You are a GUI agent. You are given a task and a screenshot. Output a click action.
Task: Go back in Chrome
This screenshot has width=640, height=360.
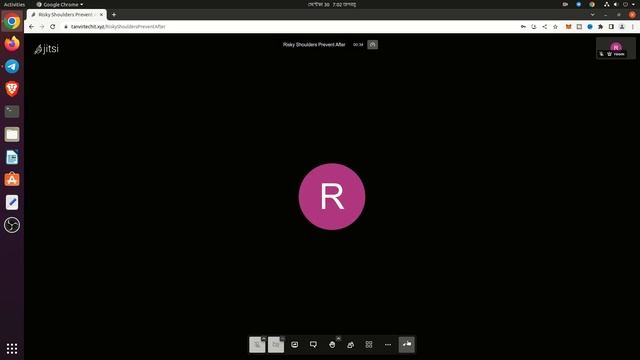click(x=31, y=27)
